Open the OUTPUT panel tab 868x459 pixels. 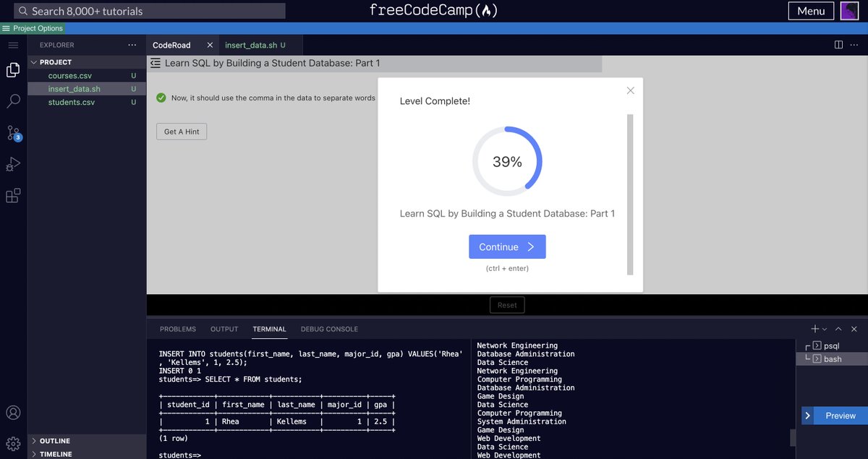pos(224,329)
